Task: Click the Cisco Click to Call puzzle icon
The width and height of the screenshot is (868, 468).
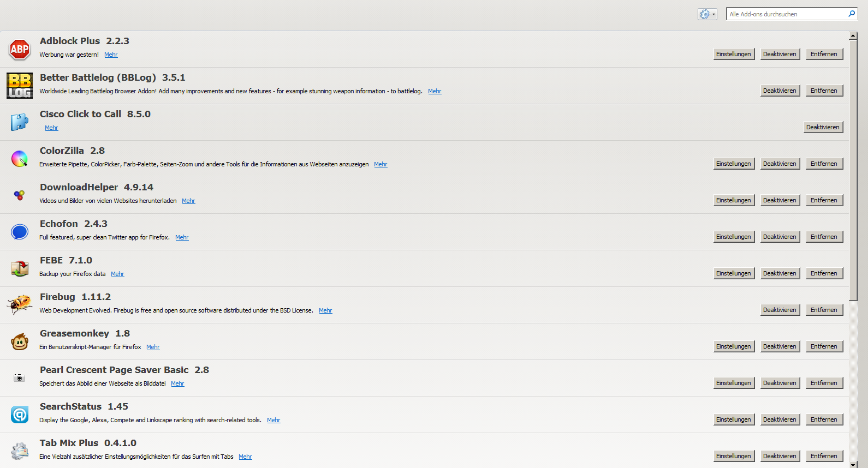Action: (20, 122)
